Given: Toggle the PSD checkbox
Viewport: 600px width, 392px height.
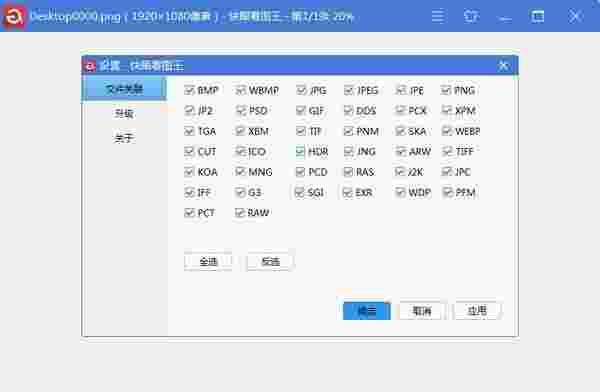Looking at the screenshot, I should (240, 111).
